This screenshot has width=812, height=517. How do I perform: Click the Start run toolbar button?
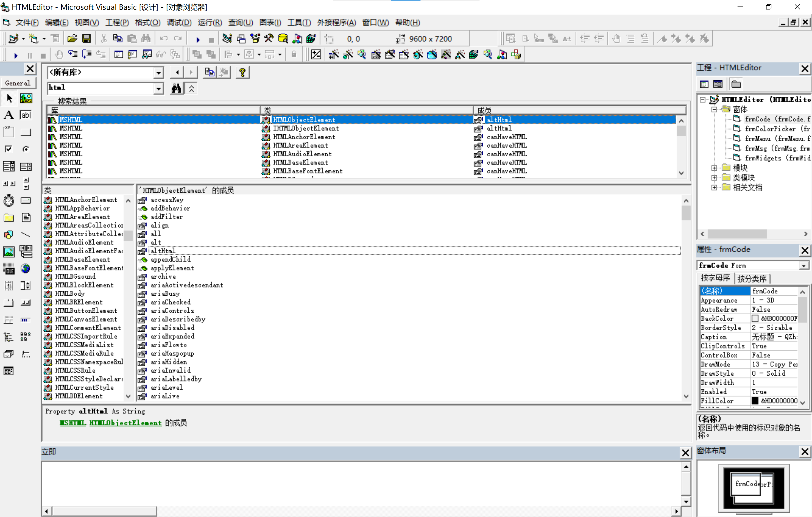click(x=198, y=40)
